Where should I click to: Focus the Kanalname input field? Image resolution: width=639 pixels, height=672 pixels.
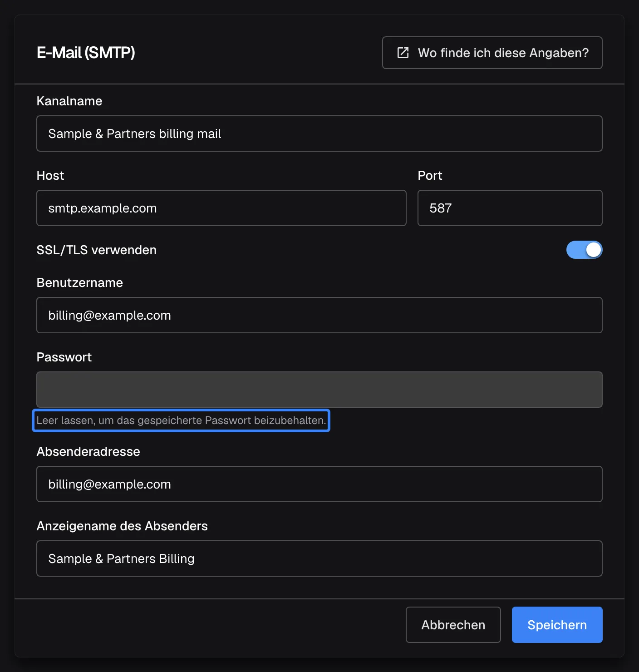point(319,133)
